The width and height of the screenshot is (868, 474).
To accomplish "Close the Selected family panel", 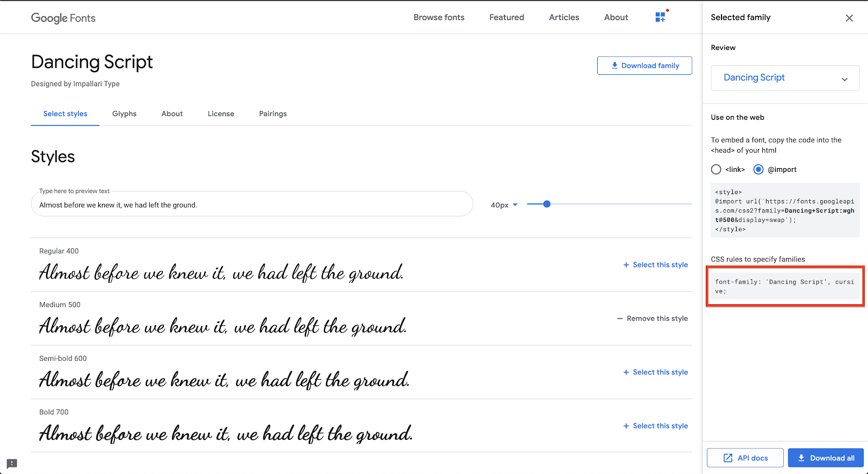I will [849, 18].
